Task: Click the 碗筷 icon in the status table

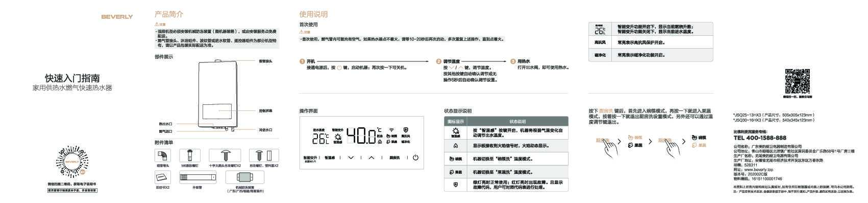Action: point(452,159)
